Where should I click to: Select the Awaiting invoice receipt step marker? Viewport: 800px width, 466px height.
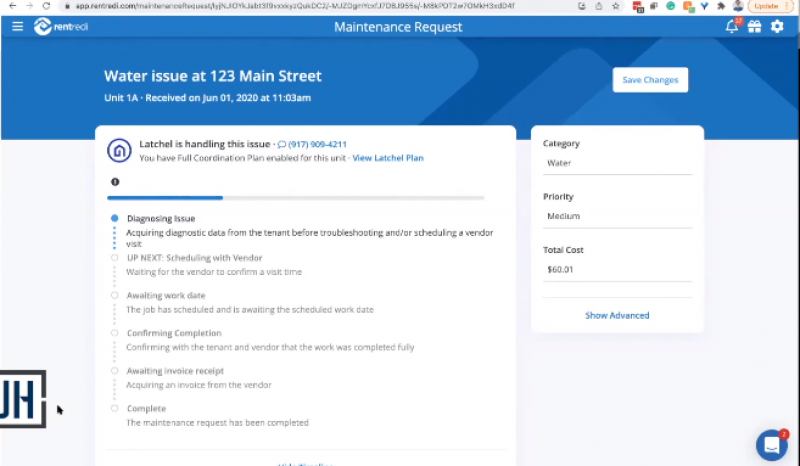tap(115, 371)
